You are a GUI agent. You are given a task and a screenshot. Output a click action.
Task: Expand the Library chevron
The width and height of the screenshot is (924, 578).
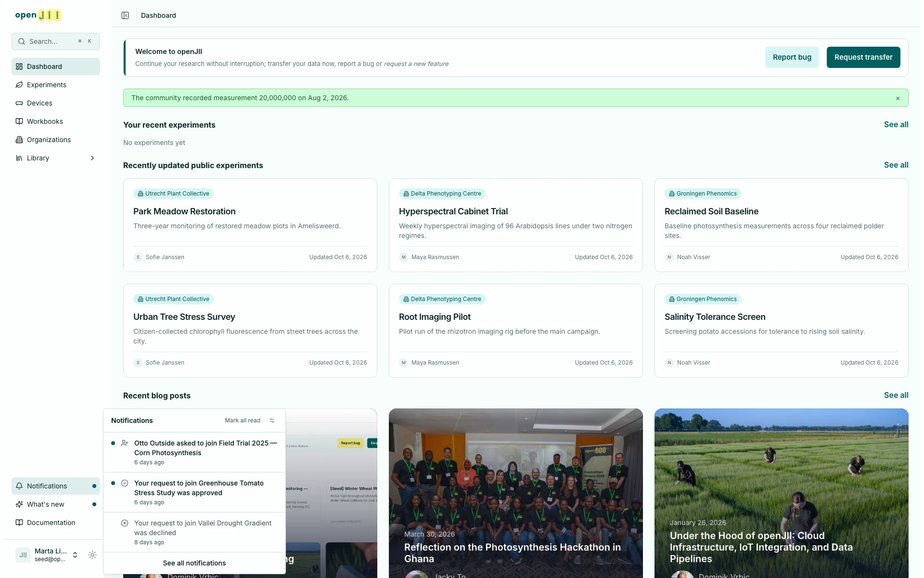(92, 158)
